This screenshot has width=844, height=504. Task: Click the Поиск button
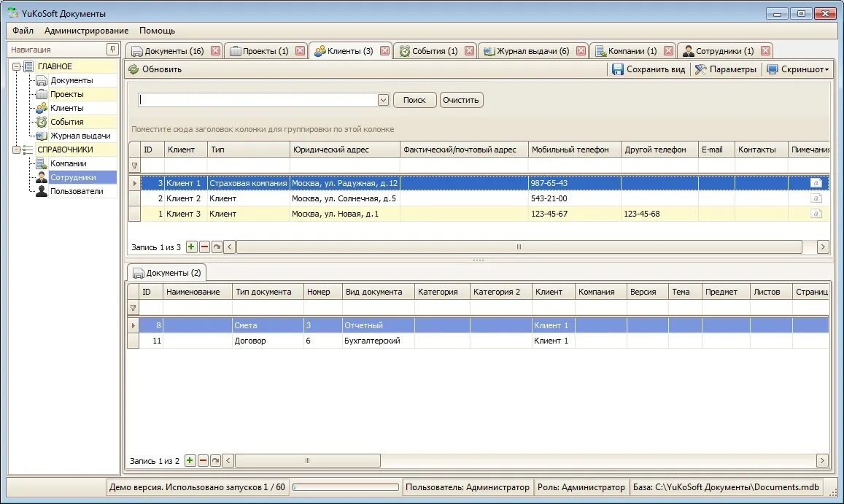click(414, 100)
